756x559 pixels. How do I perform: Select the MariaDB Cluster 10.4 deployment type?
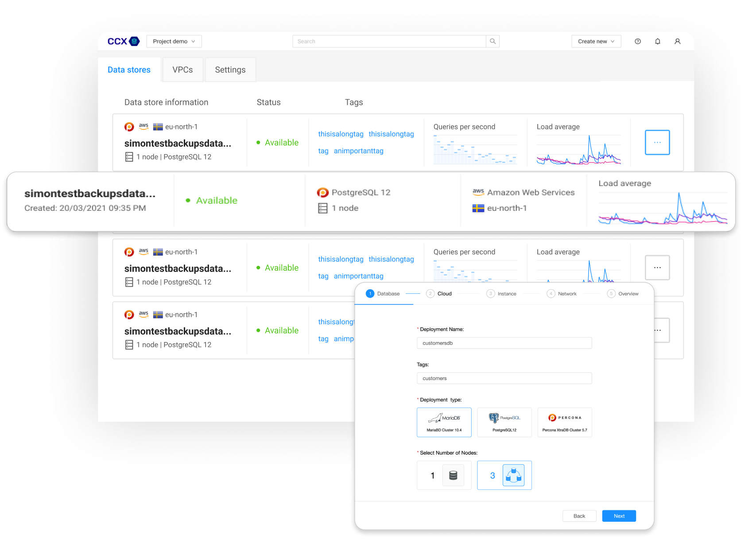click(x=444, y=422)
